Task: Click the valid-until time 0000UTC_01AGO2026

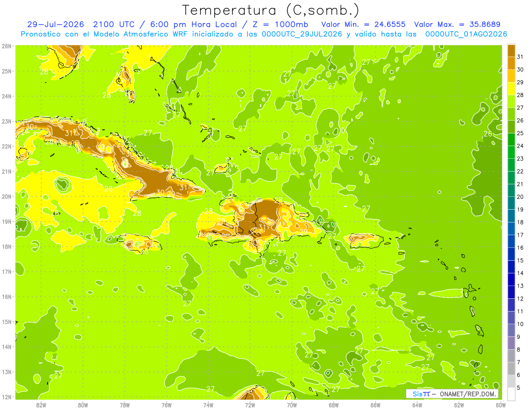Action: tap(466, 34)
